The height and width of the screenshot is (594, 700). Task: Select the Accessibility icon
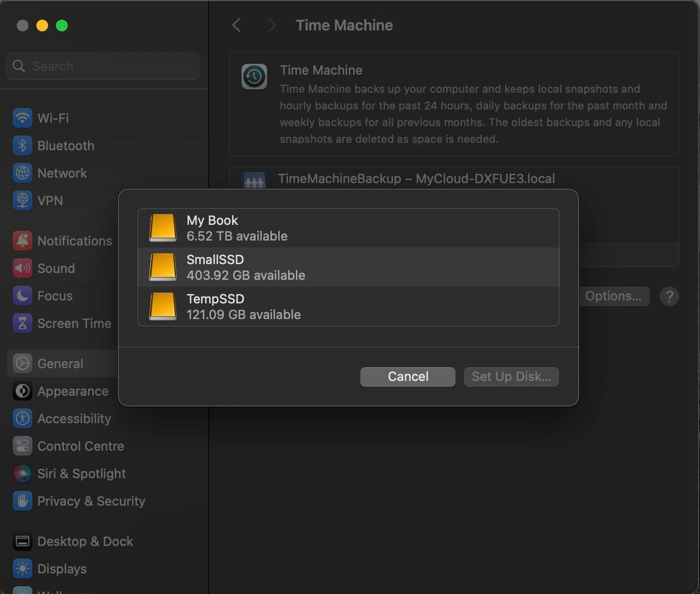[22, 418]
